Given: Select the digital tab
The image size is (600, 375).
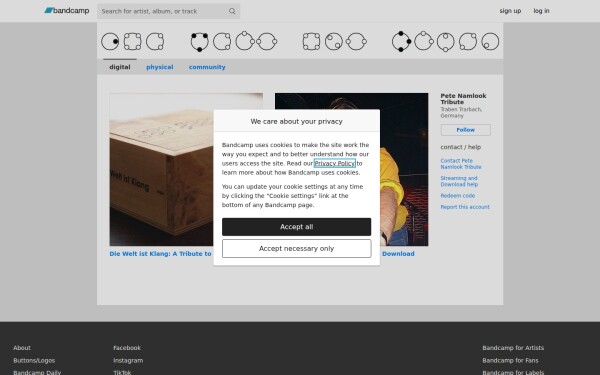Looking at the screenshot, I should click(x=120, y=67).
